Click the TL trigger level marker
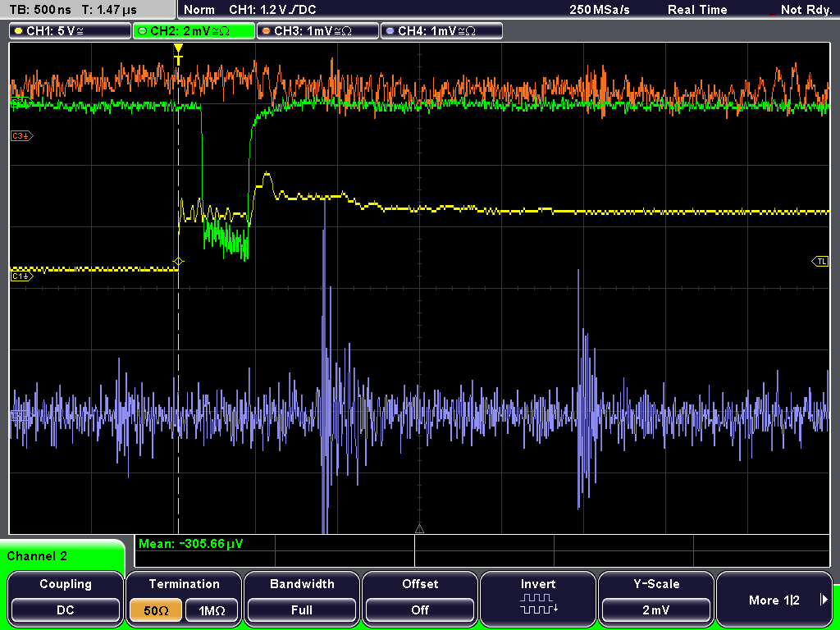The height and width of the screenshot is (630, 840). click(x=820, y=261)
